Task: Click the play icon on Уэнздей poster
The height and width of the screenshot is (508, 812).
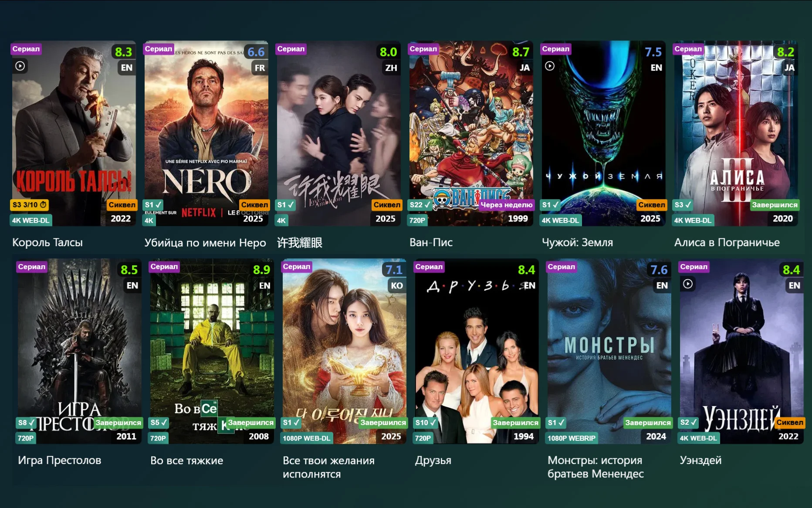Action: (688, 284)
